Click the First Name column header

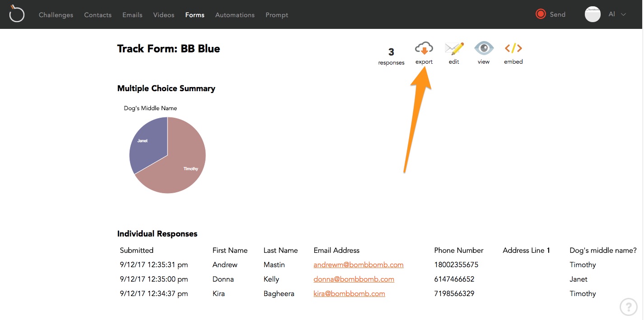[x=230, y=250]
